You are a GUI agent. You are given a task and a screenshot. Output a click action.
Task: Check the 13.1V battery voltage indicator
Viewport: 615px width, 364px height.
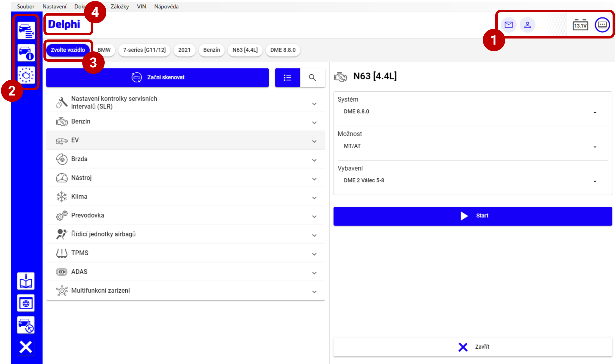click(580, 25)
